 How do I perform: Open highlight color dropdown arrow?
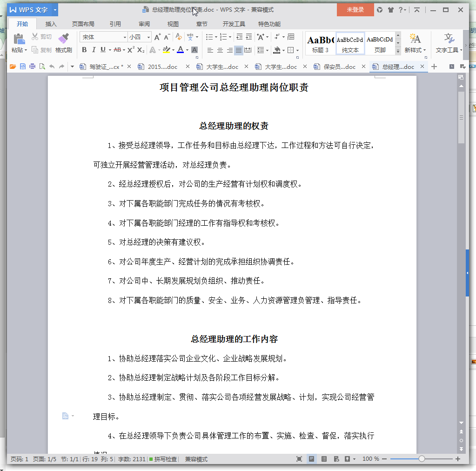point(174,50)
